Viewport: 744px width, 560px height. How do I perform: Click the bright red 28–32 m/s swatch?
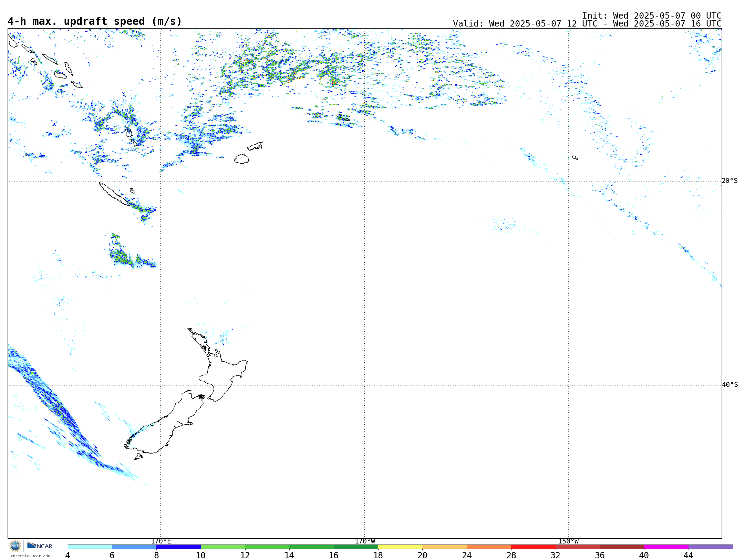click(x=533, y=547)
